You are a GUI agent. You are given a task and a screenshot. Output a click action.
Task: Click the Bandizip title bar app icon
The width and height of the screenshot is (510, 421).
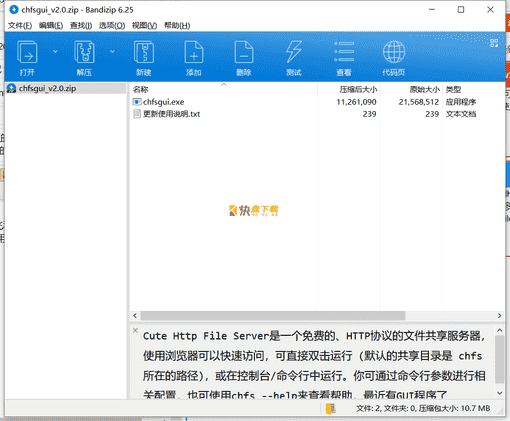(x=14, y=10)
